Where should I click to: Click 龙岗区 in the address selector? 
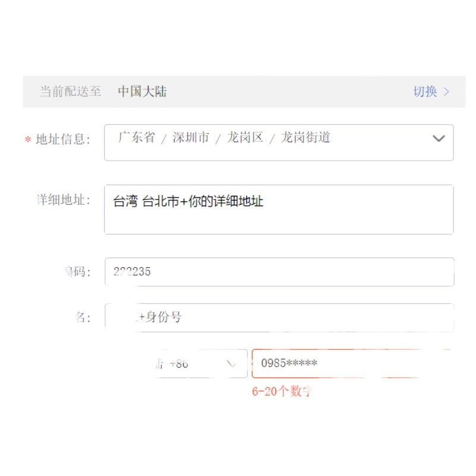coord(245,137)
